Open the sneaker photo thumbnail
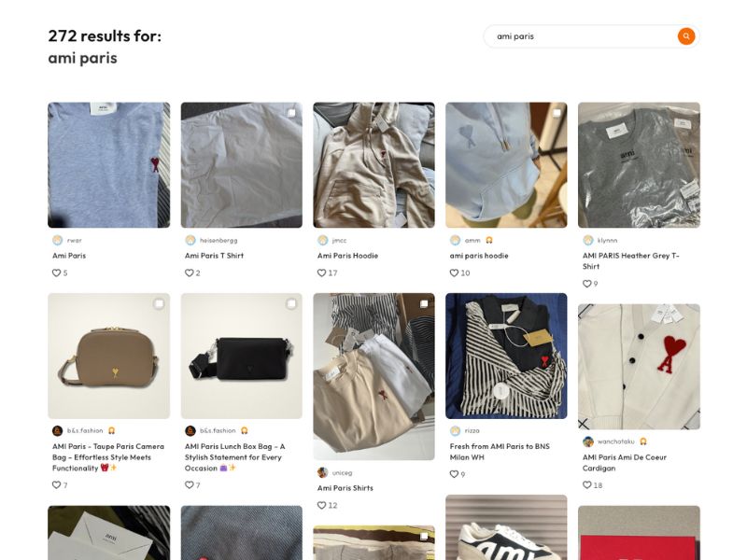747x560 pixels. click(506, 530)
